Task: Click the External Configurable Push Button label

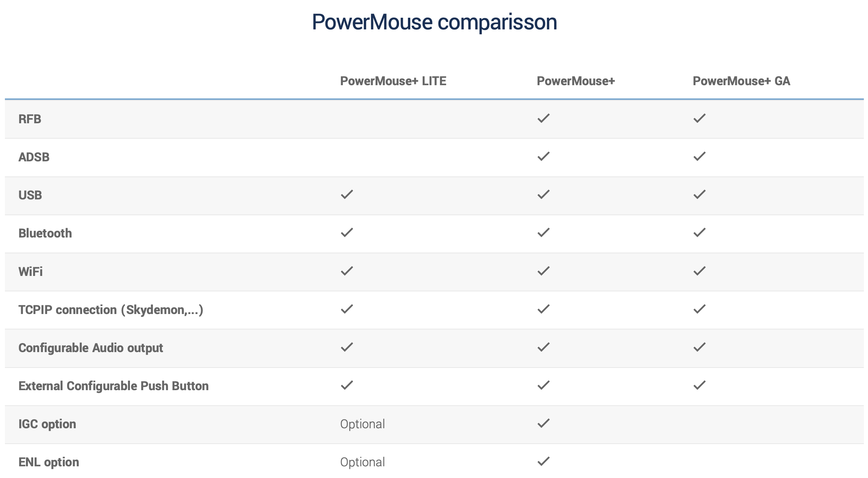Action: click(113, 386)
